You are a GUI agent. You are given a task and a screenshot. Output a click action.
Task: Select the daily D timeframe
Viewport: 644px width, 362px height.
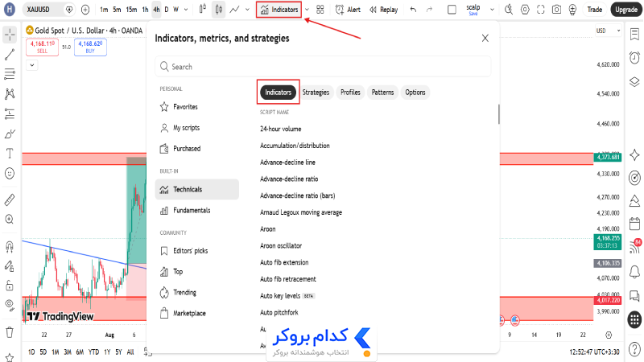pos(167,10)
